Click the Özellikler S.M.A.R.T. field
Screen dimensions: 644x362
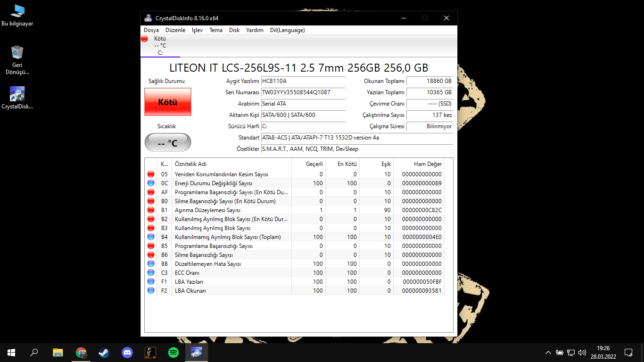(357, 149)
